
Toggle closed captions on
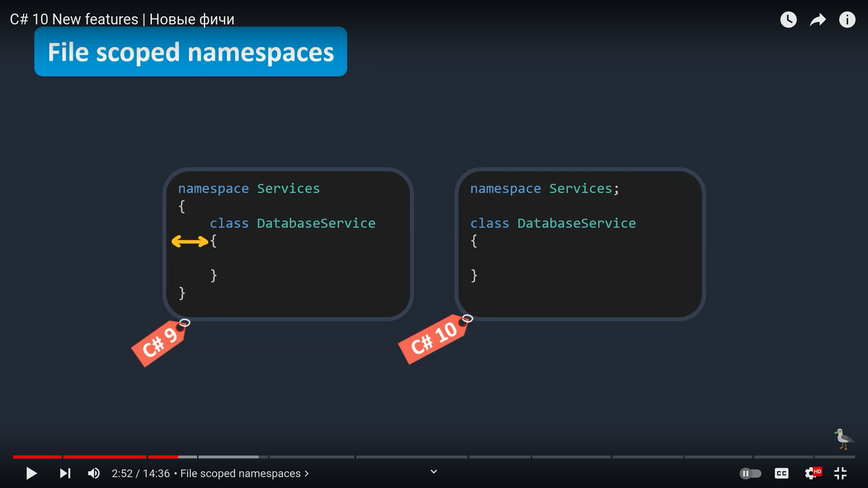coord(781,473)
